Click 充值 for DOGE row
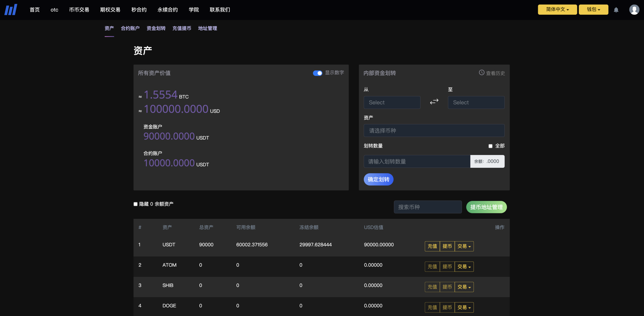 [x=432, y=307]
